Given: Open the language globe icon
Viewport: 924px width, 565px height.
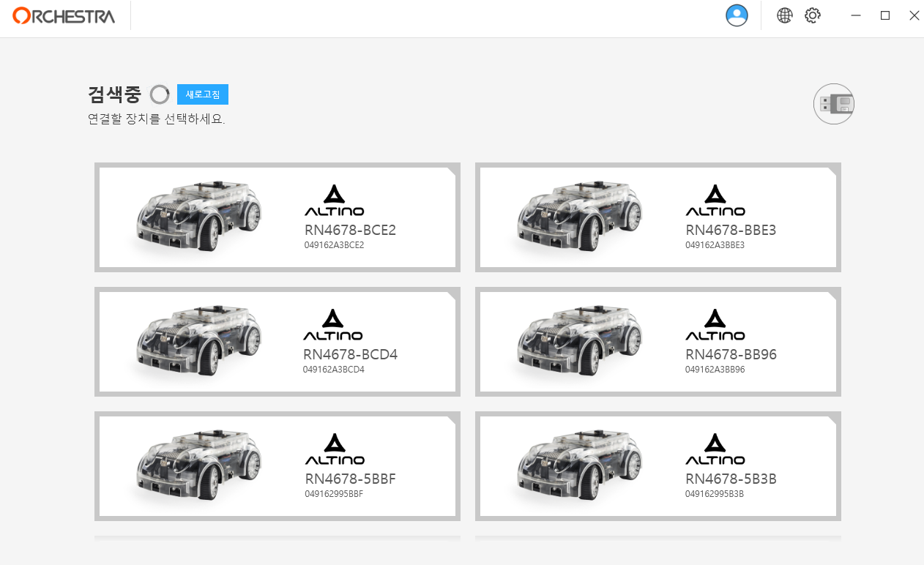Looking at the screenshot, I should (x=785, y=15).
